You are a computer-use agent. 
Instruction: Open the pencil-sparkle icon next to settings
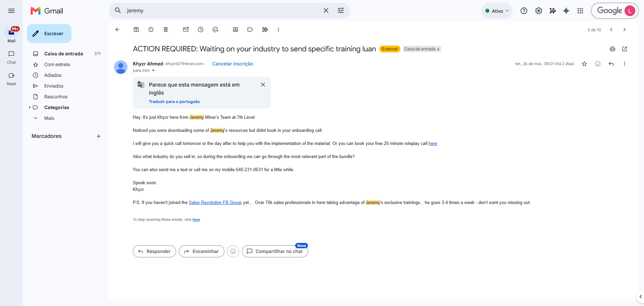(553, 11)
